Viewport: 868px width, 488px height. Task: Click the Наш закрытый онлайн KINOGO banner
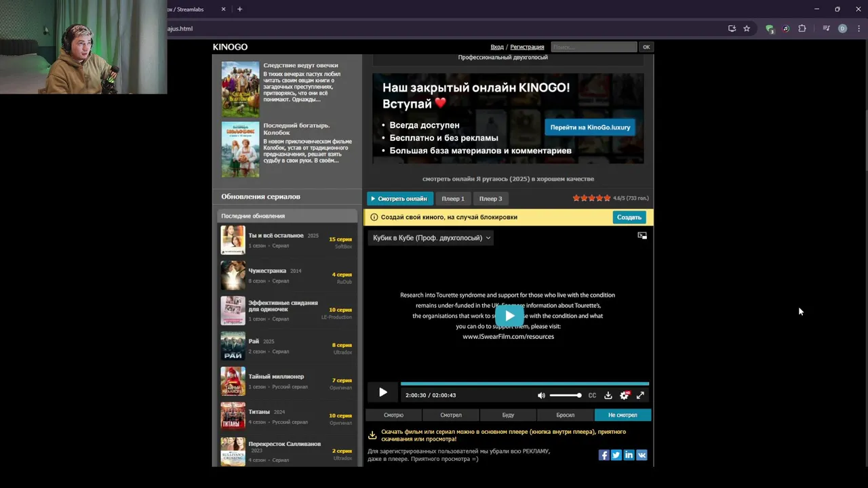(508, 118)
